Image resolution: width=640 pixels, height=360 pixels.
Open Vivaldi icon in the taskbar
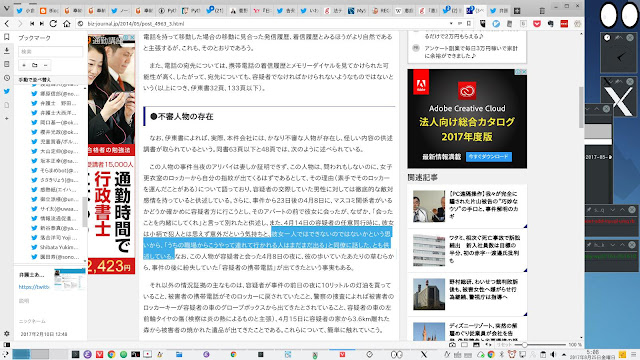coord(99,354)
